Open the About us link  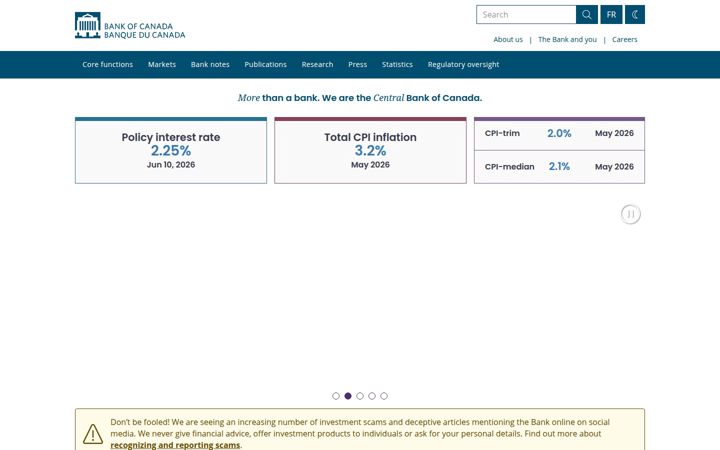tap(508, 39)
